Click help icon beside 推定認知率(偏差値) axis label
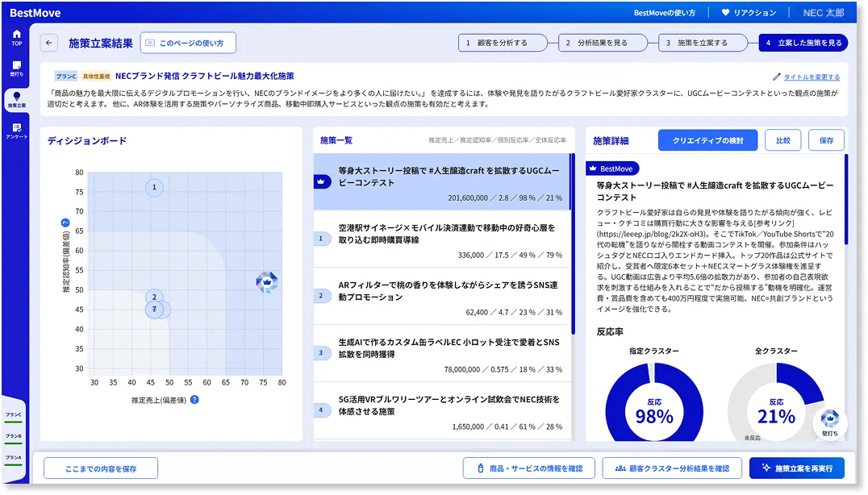 click(65, 223)
